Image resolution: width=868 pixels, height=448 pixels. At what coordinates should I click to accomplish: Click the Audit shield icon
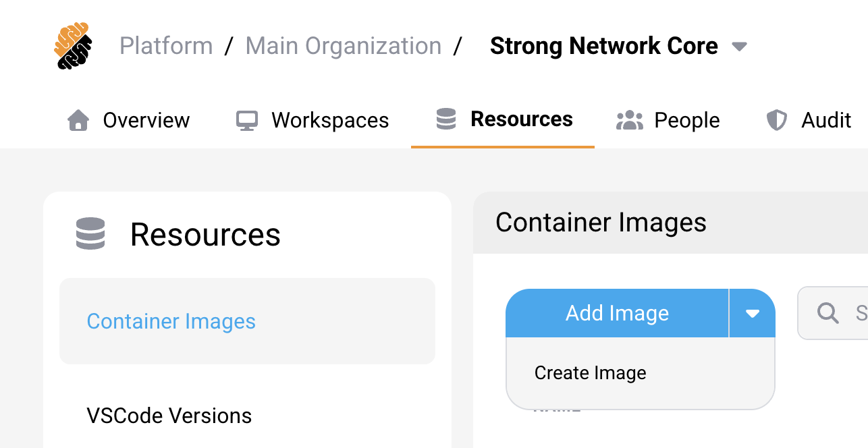tap(777, 120)
